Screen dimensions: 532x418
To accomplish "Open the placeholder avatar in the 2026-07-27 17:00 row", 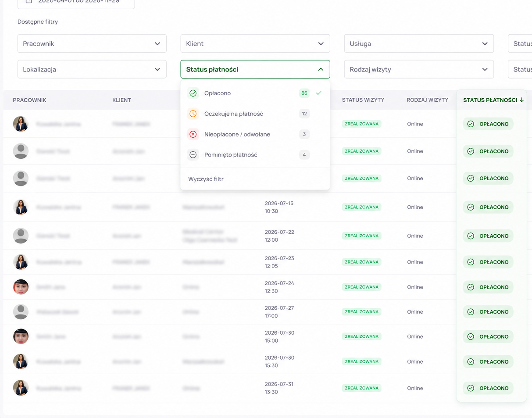I will [x=21, y=312].
